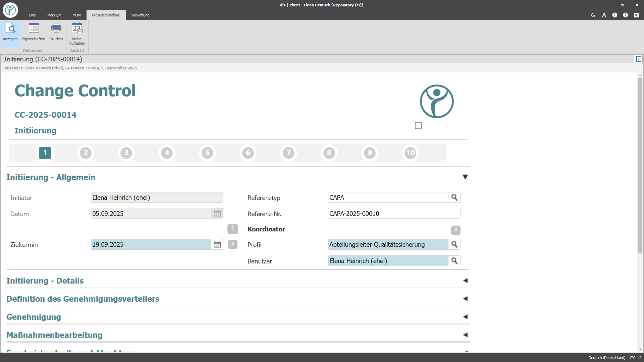
Task: Open the Verwaltung tab
Action: pyautogui.click(x=140, y=15)
